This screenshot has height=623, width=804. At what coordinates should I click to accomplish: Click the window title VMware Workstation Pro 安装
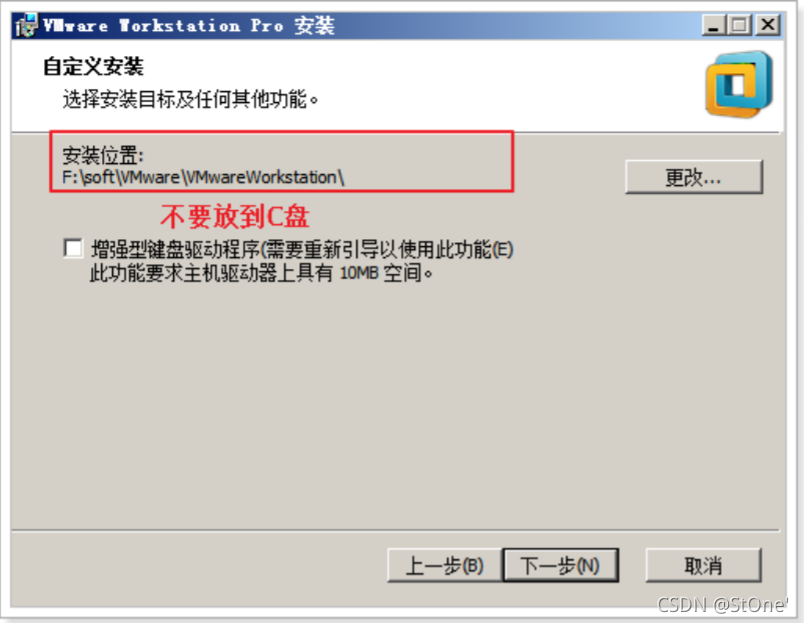pyautogui.click(x=189, y=25)
